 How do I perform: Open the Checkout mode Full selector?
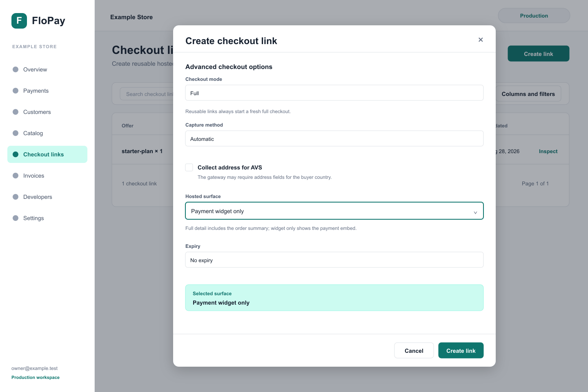[x=334, y=93]
